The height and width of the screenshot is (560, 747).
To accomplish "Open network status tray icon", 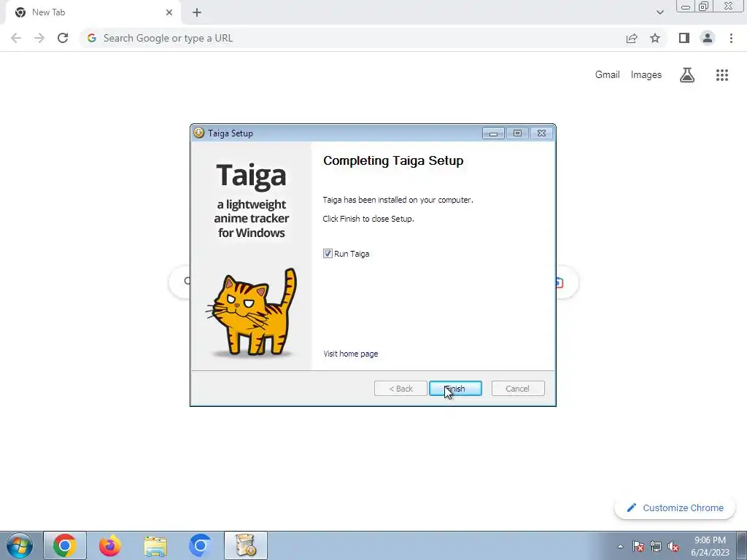I will [x=656, y=546].
